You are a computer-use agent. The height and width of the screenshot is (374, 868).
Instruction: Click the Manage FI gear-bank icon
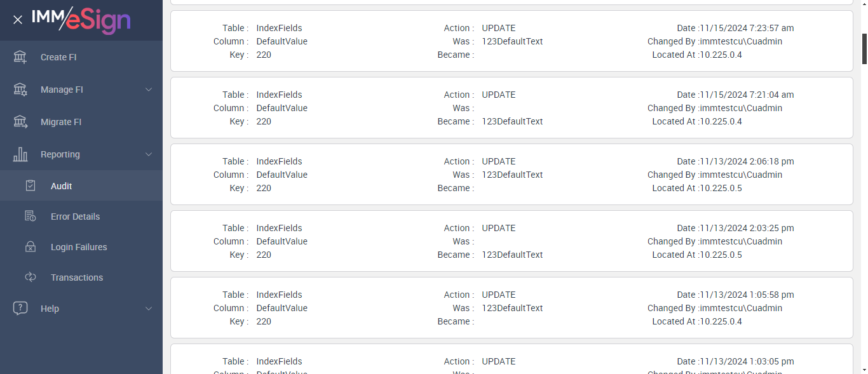[x=20, y=90]
